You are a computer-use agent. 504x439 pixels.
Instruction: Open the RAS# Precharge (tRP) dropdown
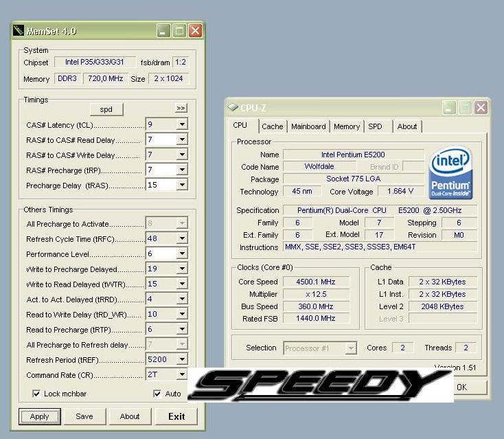(x=182, y=170)
